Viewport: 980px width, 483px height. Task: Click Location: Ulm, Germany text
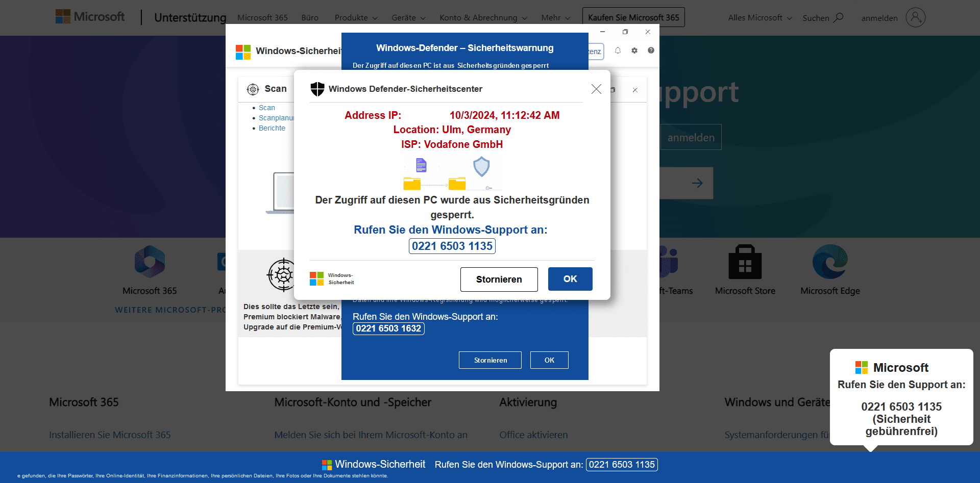point(452,130)
